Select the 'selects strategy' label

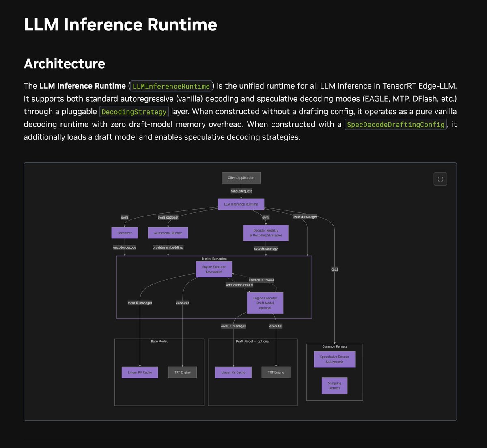(266, 249)
